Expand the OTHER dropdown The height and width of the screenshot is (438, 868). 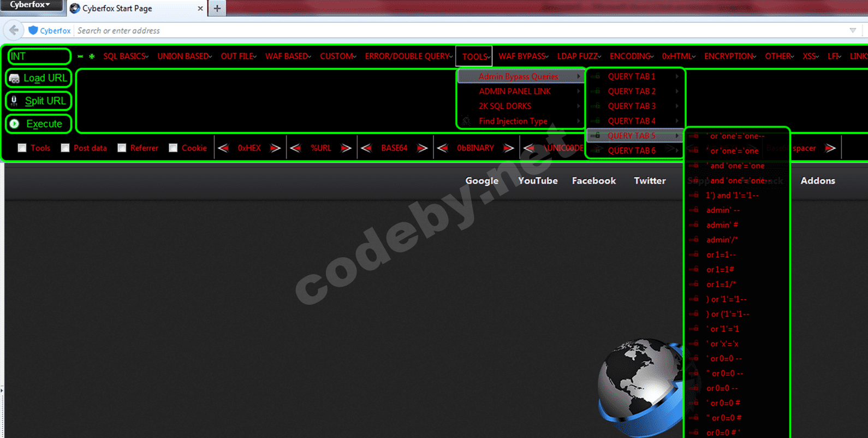point(780,56)
